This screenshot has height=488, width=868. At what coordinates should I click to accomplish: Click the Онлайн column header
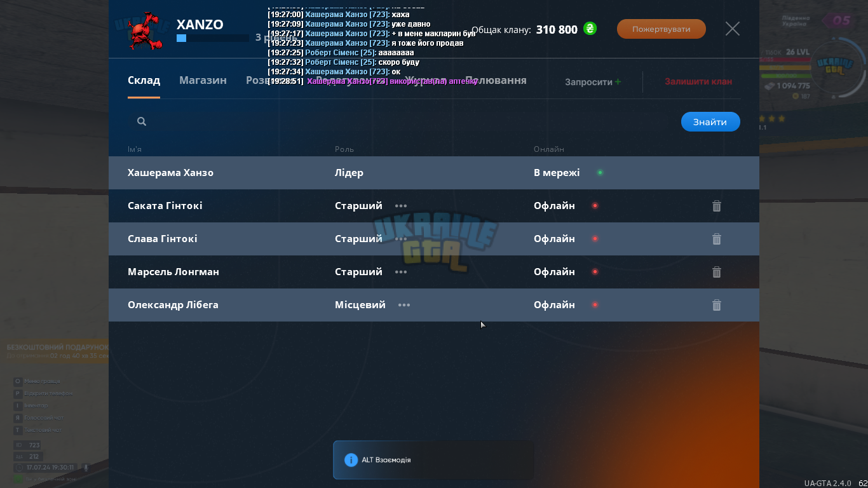(549, 149)
